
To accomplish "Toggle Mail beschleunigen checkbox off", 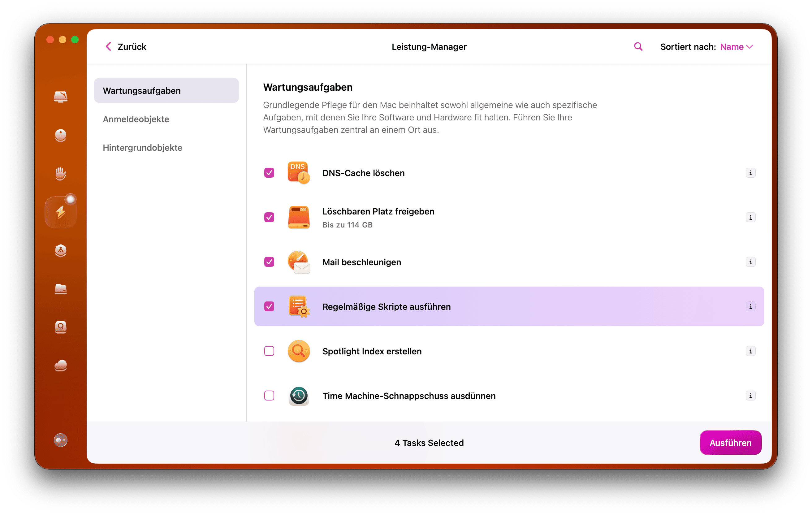I will coord(269,262).
